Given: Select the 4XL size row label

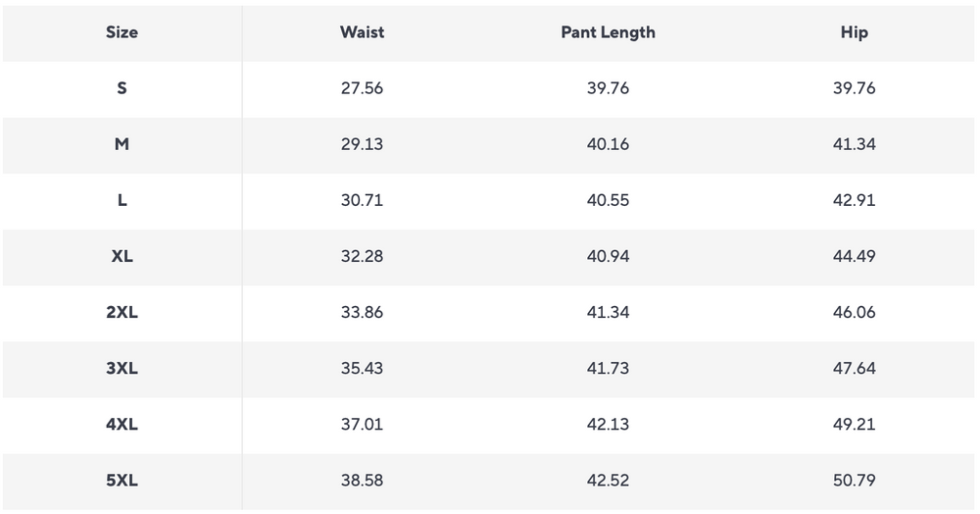Looking at the screenshot, I should coord(122,425).
